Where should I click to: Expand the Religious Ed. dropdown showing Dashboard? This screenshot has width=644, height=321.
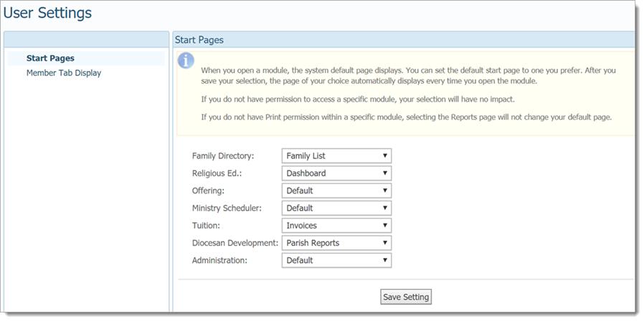[x=336, y=173]
